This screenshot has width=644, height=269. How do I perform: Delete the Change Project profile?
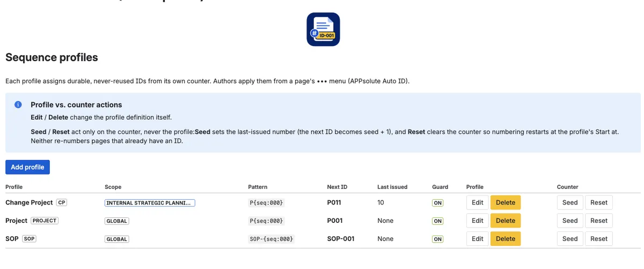pos(506,202)
